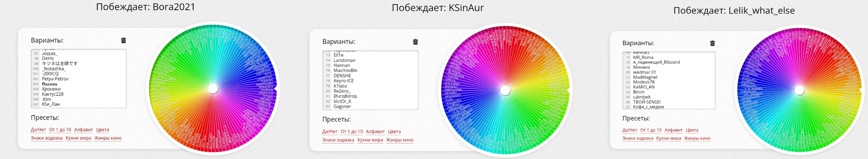The width and height of the screenshot is (868, 159).
Task: Click the trash icon in the KSinAur wheel panel
Action: 415,42
